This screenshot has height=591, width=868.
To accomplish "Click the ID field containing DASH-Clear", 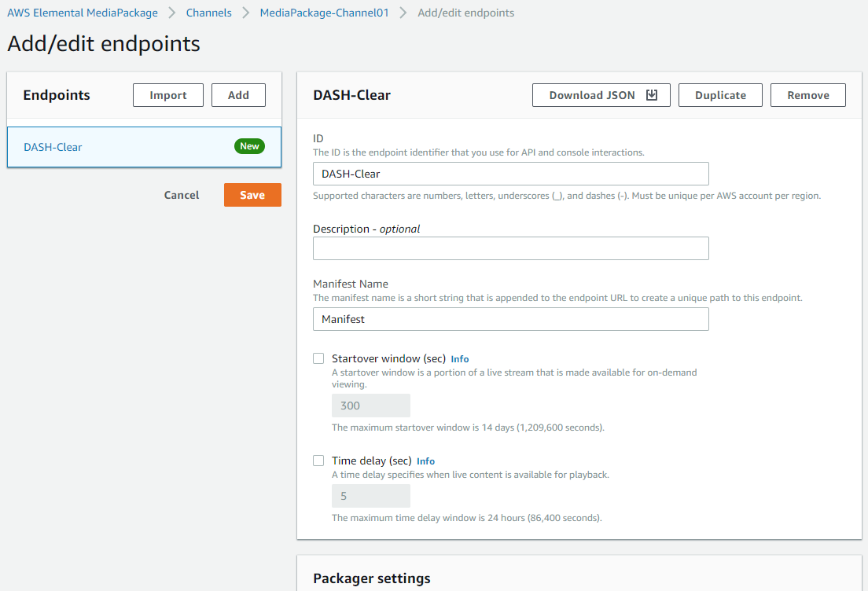I will pyautogui.click(x=511, y=174).
